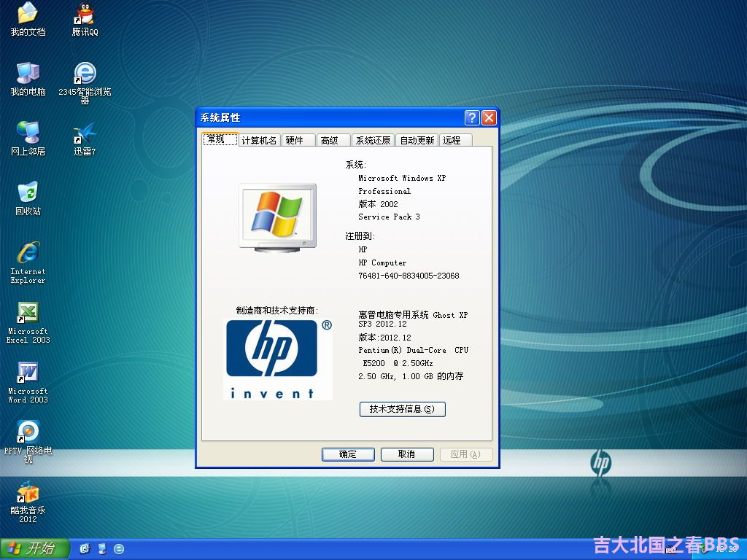
Task: Click the 'E5200 @ 2.50GHz' line
Action: click(398, 363)
